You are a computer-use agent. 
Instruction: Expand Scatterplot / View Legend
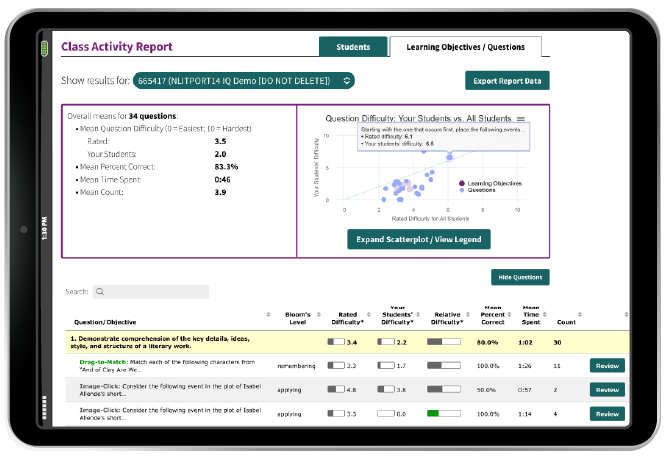click(x=418, y=239)
